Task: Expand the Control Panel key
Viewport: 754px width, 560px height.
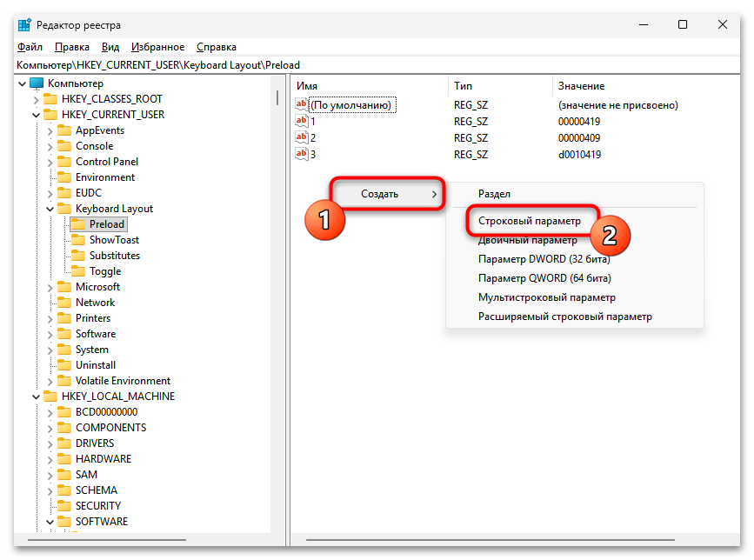Action: pyautogui.click(x=50, y=162)
